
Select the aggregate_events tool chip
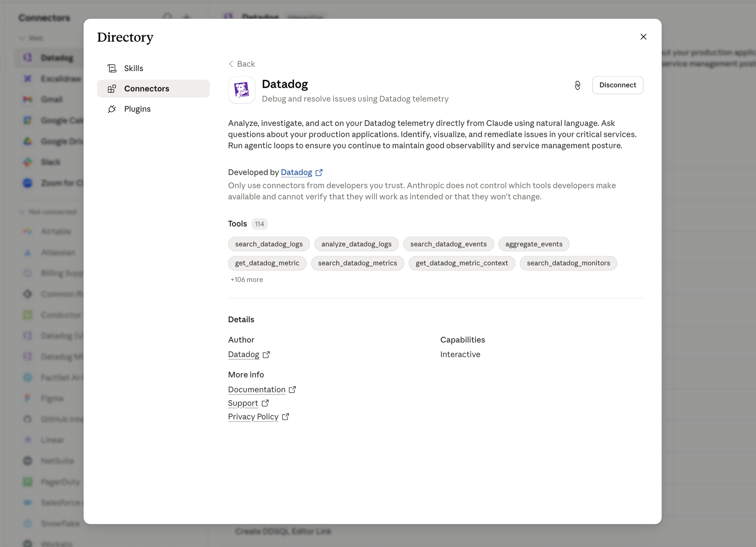coord(533,244)
